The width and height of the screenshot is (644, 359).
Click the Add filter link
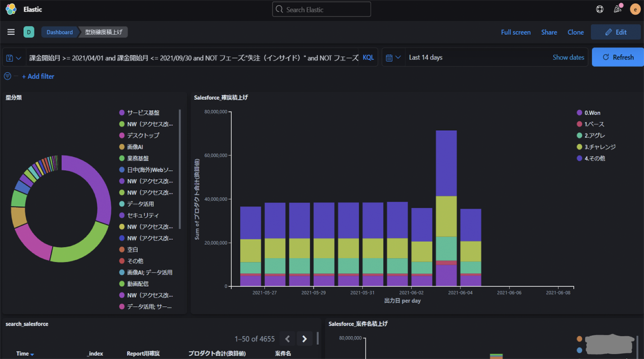(x=38, y=76)
